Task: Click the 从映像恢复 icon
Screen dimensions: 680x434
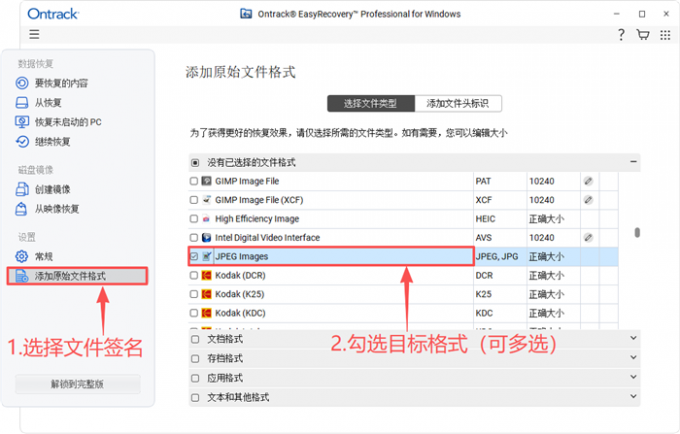Action: pyautogui.click(x=21, y=209)
